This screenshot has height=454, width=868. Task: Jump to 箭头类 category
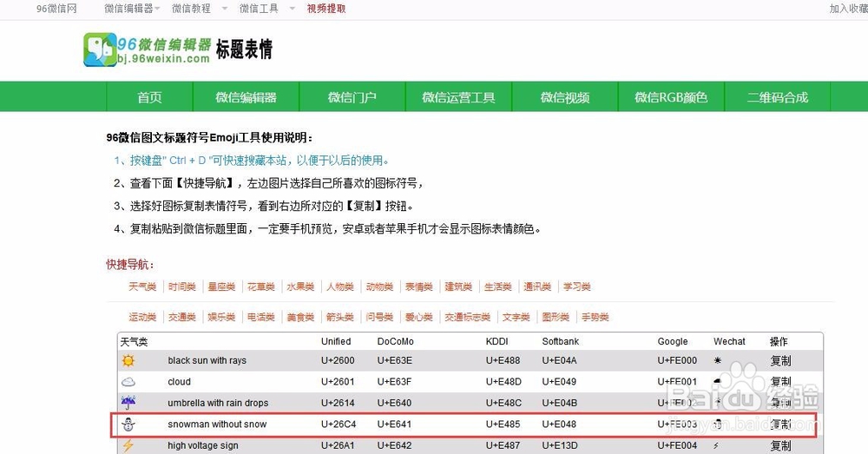[x=340, y=317]
